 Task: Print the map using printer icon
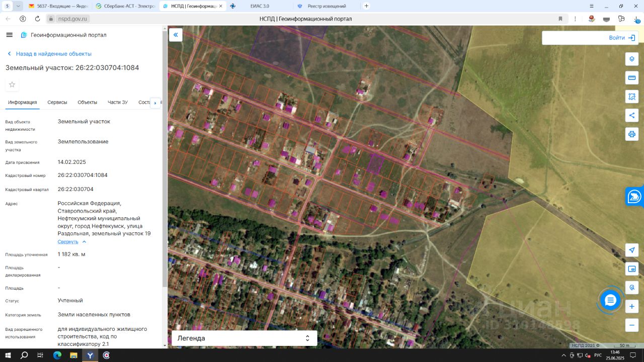(x=632, y=134)
